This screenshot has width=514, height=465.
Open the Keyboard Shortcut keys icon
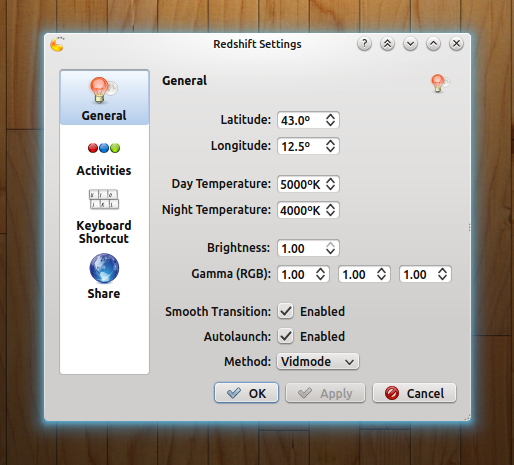tap(104, 199)
